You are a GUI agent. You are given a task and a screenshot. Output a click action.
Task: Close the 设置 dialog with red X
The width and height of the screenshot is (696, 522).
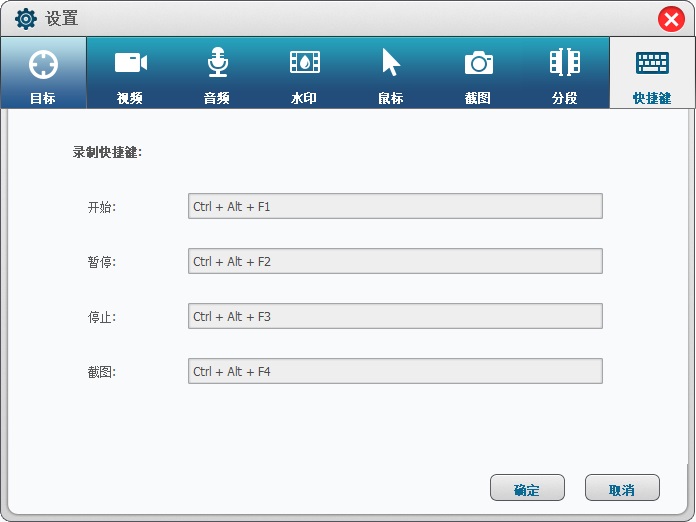click(x=671, y=20)
